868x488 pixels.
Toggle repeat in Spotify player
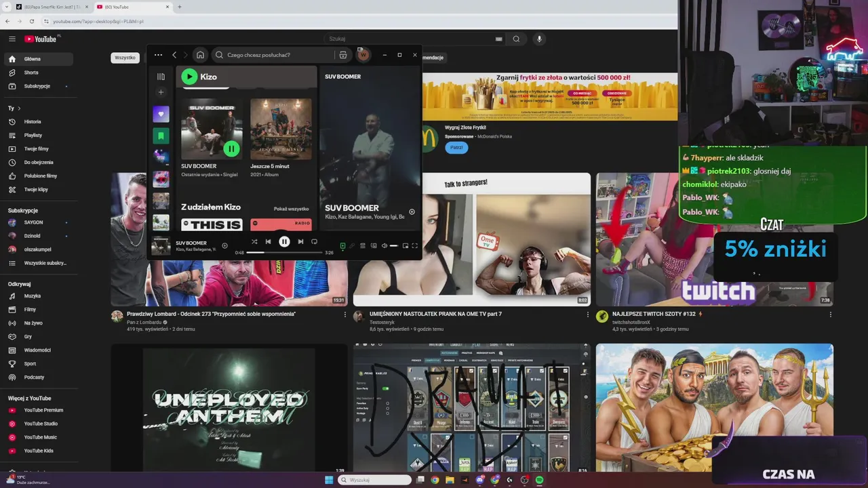click(x=314, y=241)
